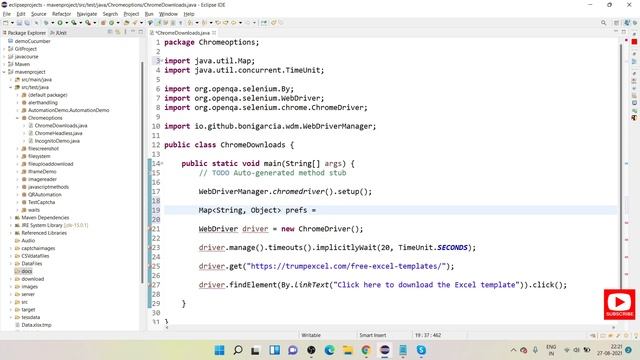The height and width of the screenshot is (360, 640).
Task: Expand the JRE System Library node
Action: click(11, 225)
